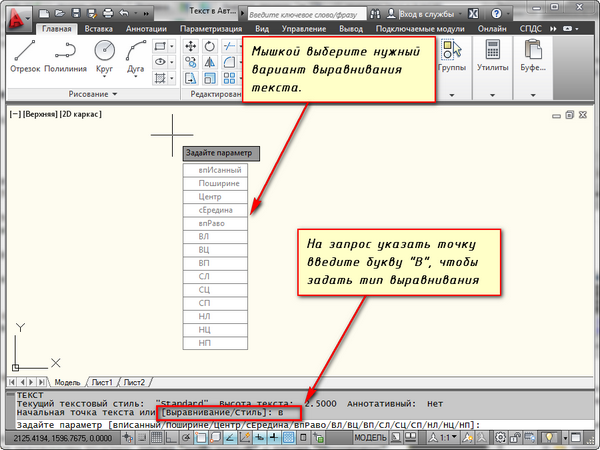Toggle Object Snap in status bar
The image size is (600, 450).
(201, 437)
